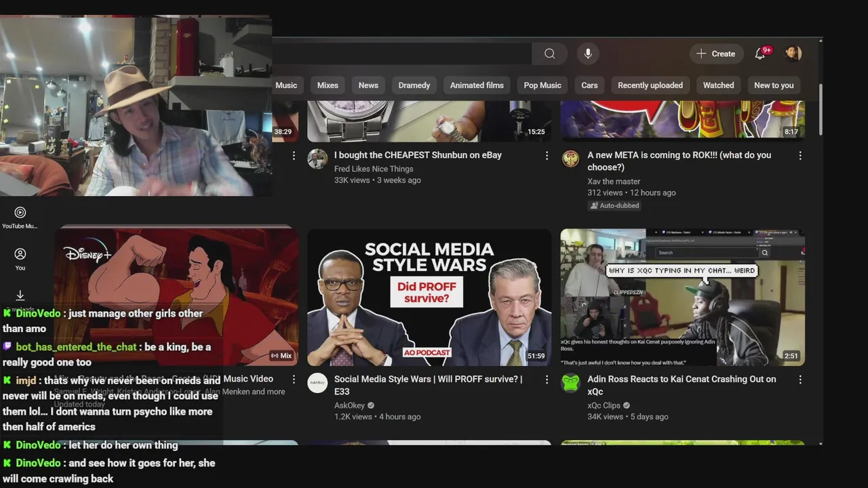Select the Music filter chip
Screen dimensions: 868x488
pyautogui.click(x=285, y=85)
